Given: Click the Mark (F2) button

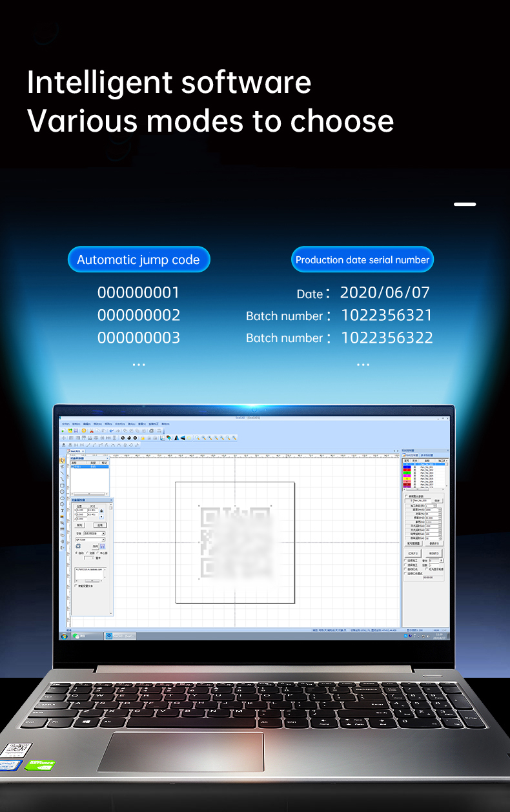Looking at the screenshot, I should click(434, 553).
